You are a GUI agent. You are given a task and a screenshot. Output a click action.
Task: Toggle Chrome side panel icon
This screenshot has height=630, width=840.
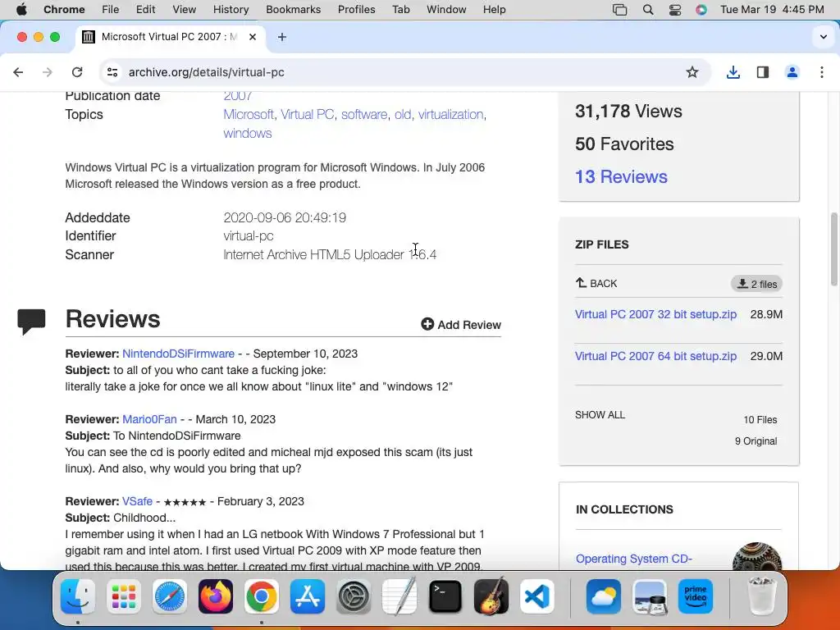[x=763, y=72]
